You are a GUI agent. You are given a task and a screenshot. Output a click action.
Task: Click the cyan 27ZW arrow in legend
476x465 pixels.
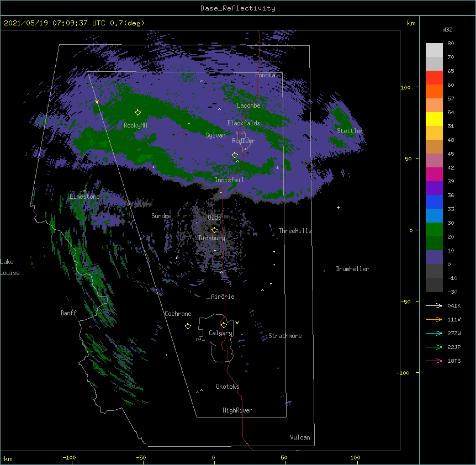(x=434, y=333)
